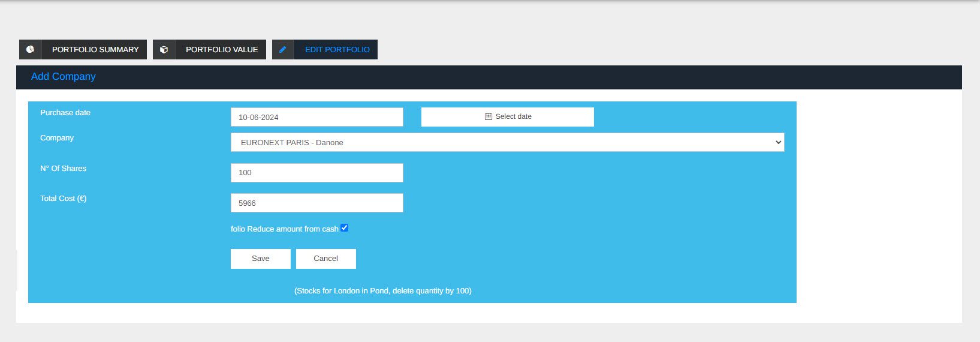Click the Purchase date label

[65, 113]
